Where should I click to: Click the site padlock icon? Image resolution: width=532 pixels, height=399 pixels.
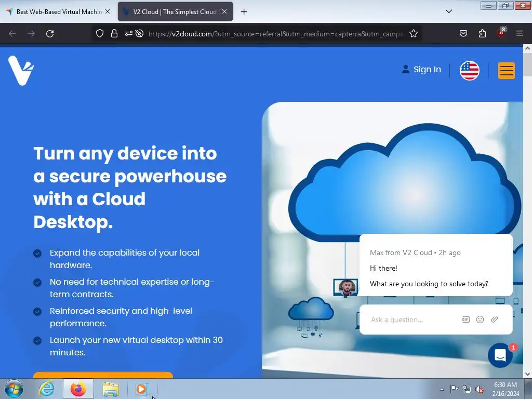coord(114,34)
